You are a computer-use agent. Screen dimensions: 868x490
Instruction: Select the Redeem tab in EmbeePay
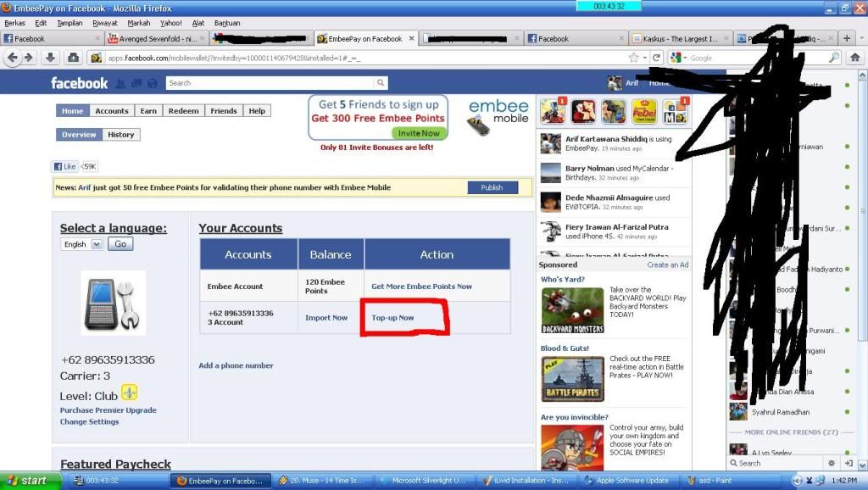tap(183, 111)
